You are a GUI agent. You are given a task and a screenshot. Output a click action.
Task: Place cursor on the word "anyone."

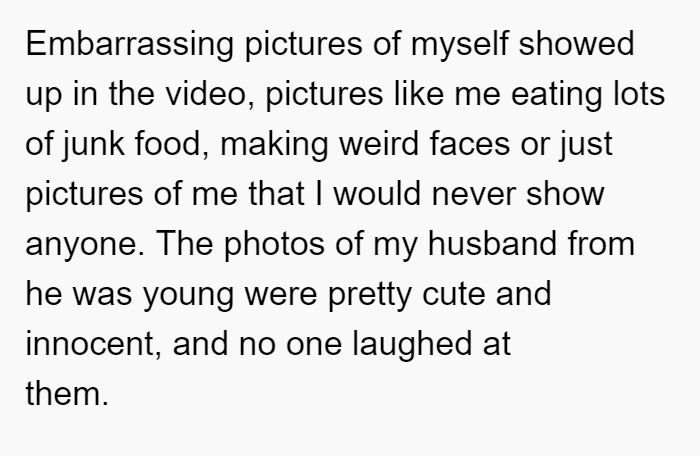pos(85,245)
